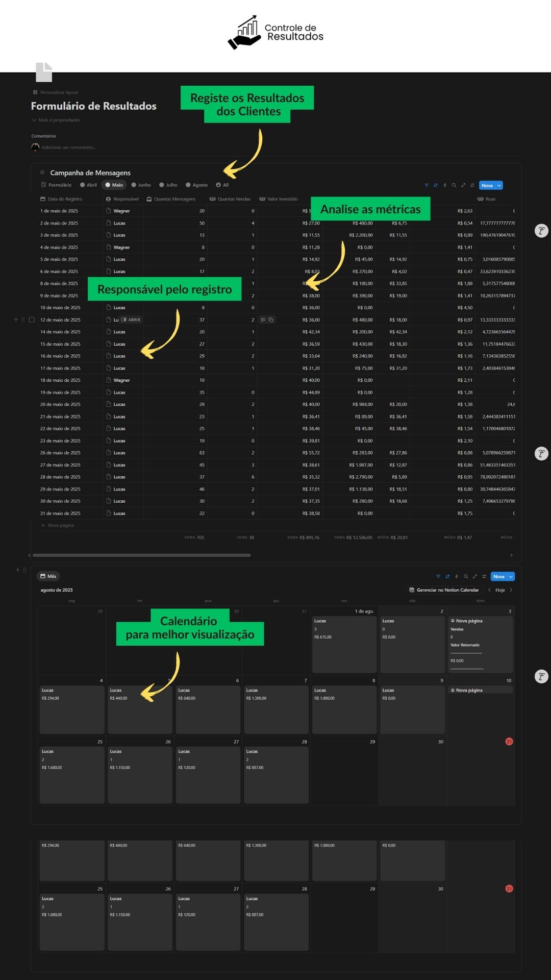Click the Data do Registro column header
The width and height of the screenshot is (551, 980).
61,199
